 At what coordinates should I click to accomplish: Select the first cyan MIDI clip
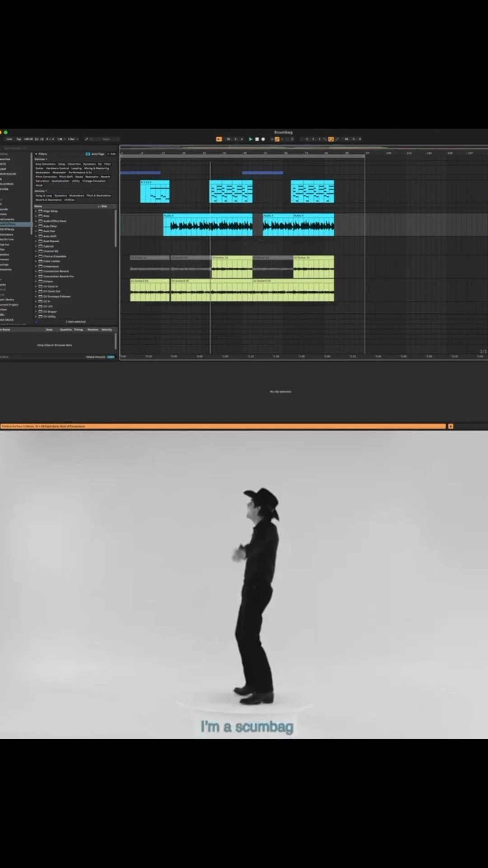tap(155, 191)
